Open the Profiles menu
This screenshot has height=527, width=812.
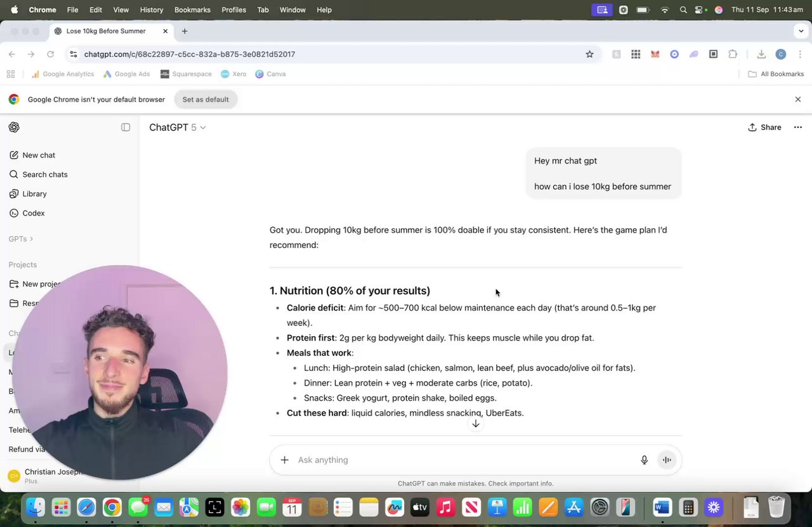click(233, 10)
